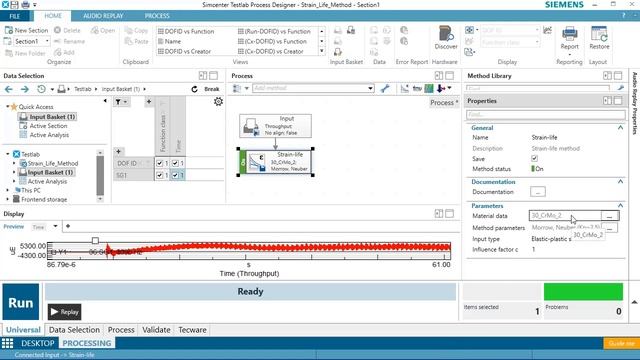Toggle SG1 Function class checkbox
The image size is (640, 360).
160,175
